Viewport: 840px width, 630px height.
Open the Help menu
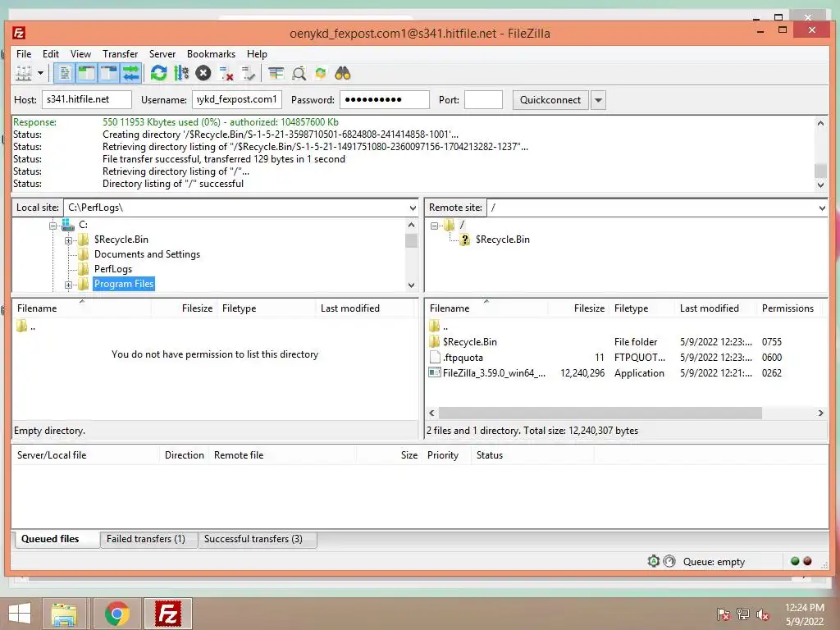tap(257, 54)
